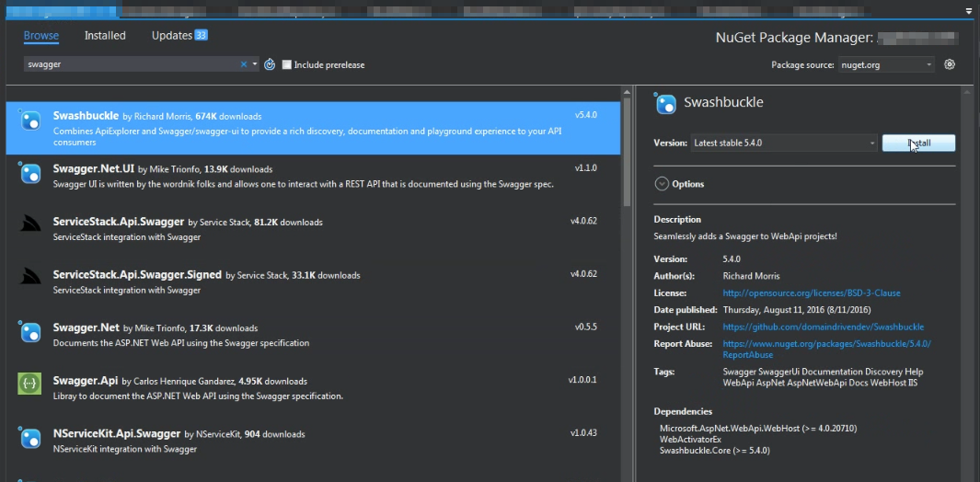Click the Microsoft.AspNet.WebApi.WebHost dependency entry
980x482 pixels.
pos(758,429)
